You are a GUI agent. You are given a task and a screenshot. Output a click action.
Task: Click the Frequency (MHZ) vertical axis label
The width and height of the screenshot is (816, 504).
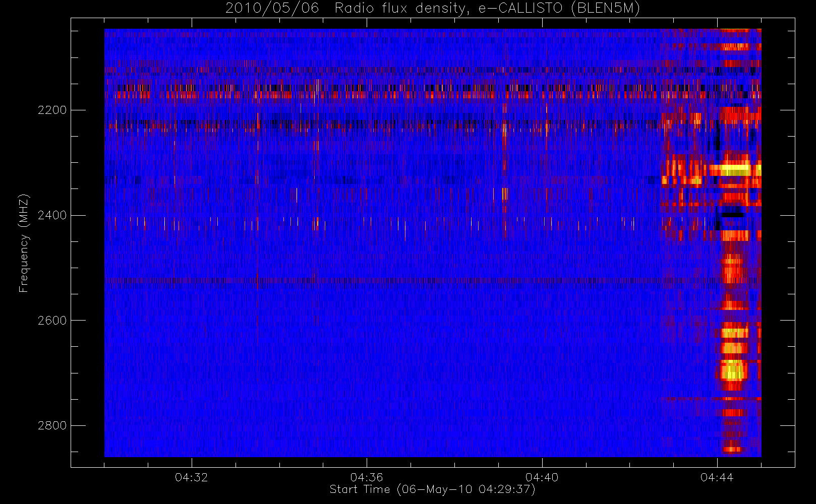(23, 243)
